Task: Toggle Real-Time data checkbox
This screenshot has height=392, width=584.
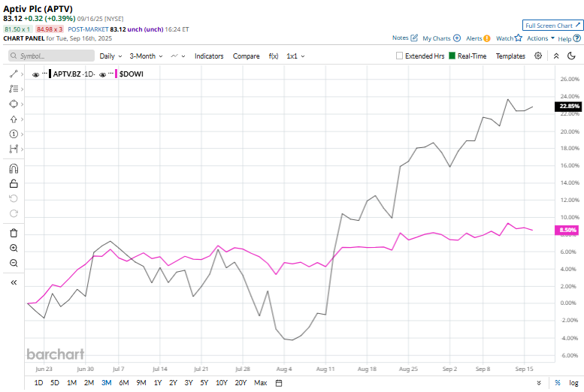Action: tap(452, 56)
